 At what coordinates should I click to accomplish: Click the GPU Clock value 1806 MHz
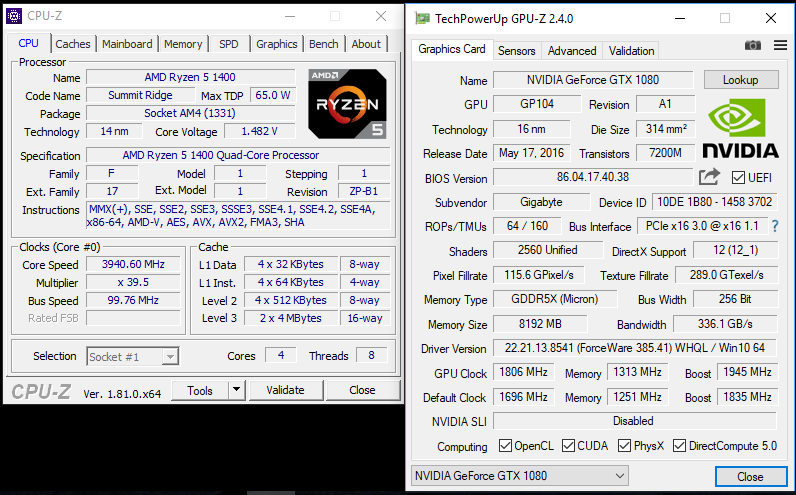tap(523, 372)
